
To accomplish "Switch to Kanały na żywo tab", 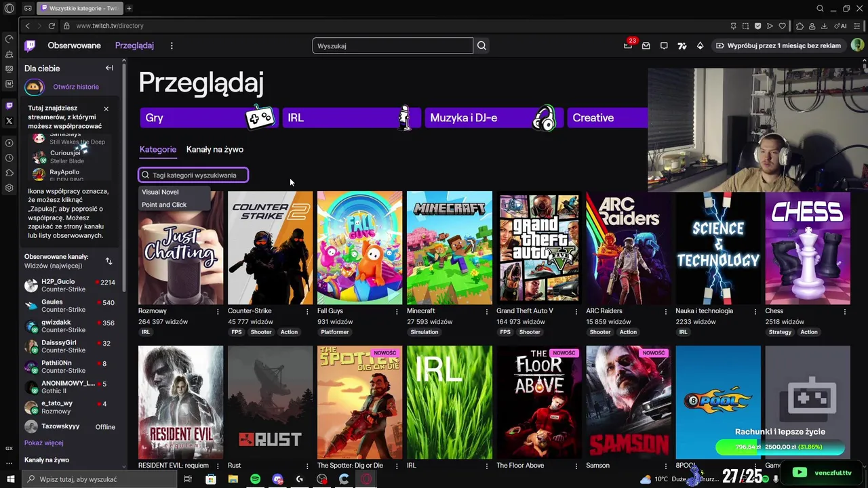I will (x=215, y=149).
